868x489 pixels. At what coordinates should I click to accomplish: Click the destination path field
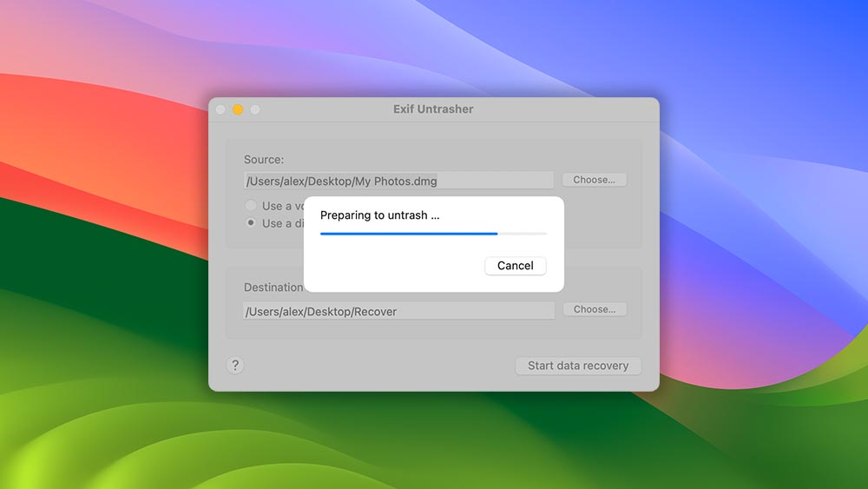coord(398,311)
